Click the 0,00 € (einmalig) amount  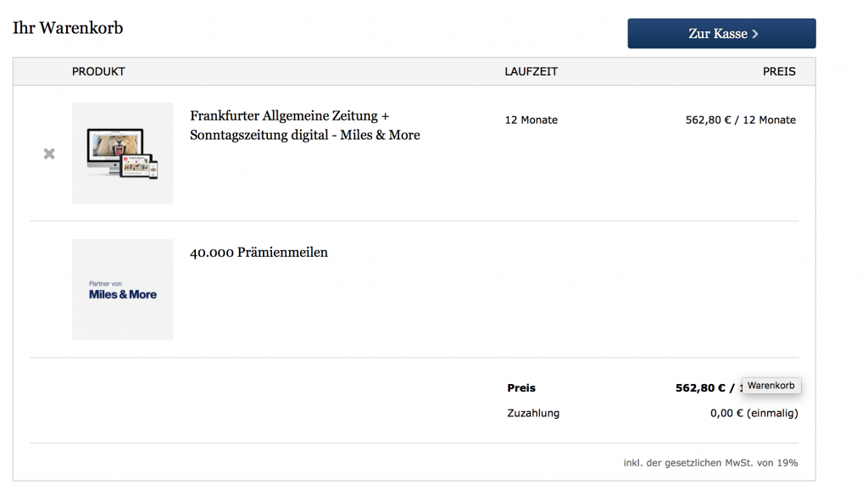click(x=754, y=414)
